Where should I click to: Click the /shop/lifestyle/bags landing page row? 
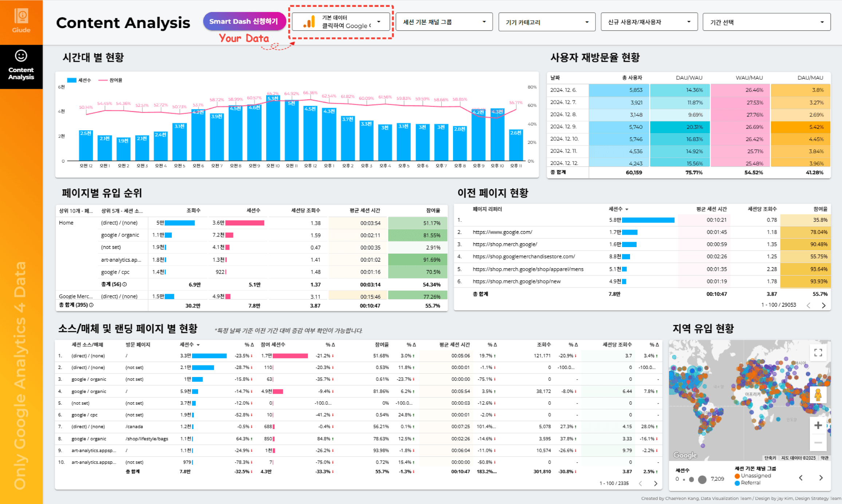[358, 438]
